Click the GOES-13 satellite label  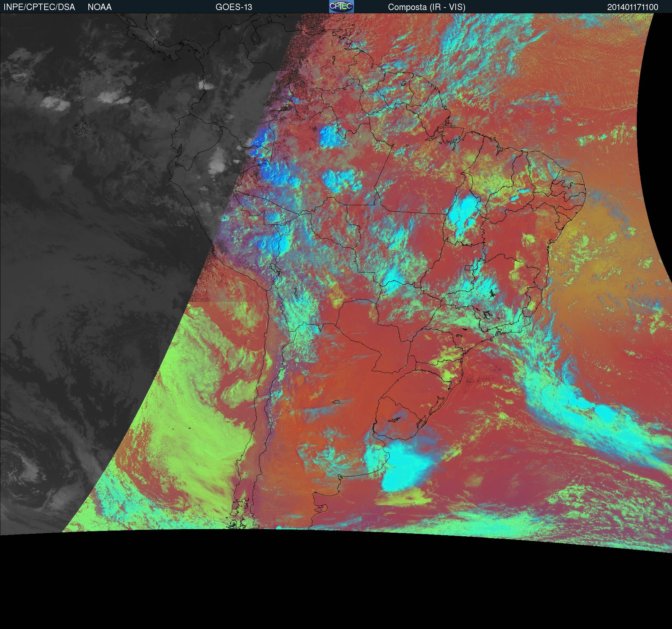point(234,7)
